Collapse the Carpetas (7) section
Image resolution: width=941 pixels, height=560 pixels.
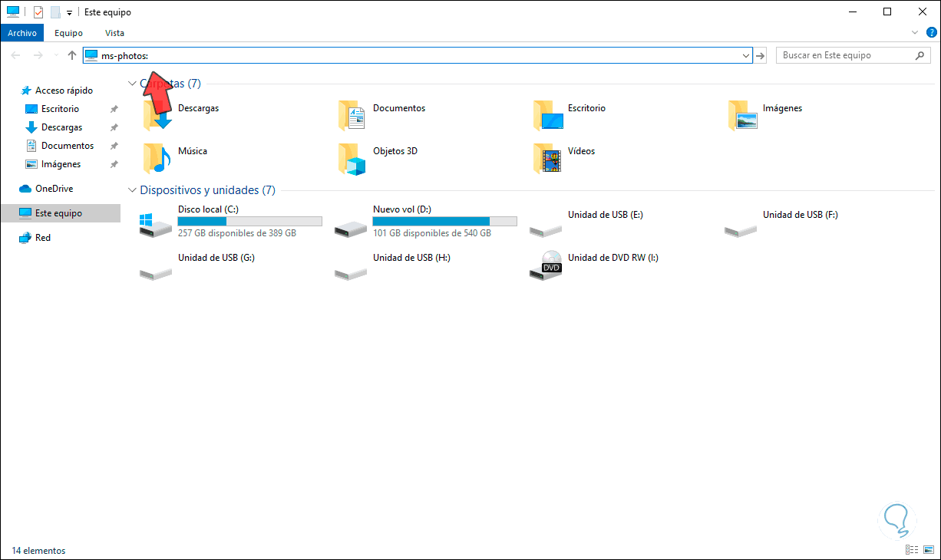[x=132, y=83]
